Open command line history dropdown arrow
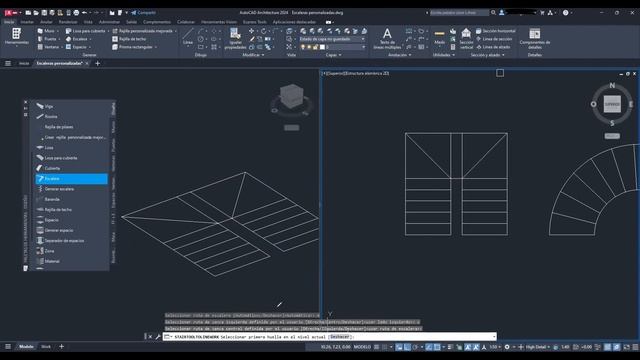The image size is (640, 360). coord(494,337)
